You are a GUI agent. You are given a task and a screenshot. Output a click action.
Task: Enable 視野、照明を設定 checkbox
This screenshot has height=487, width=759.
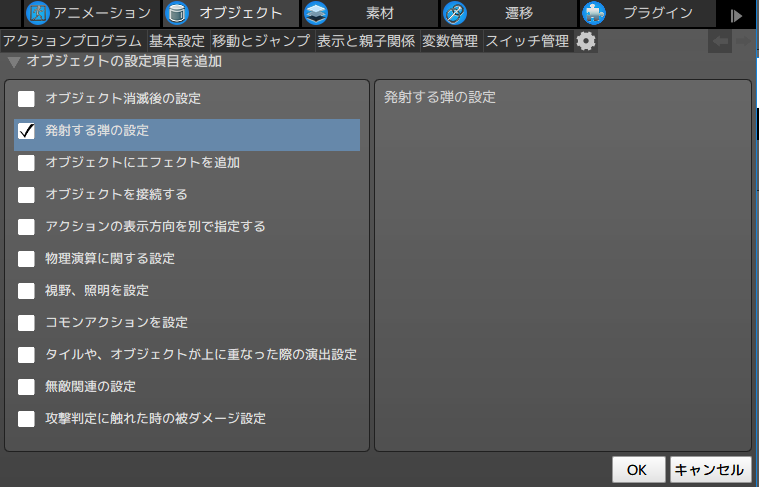(x=26, y=290)
